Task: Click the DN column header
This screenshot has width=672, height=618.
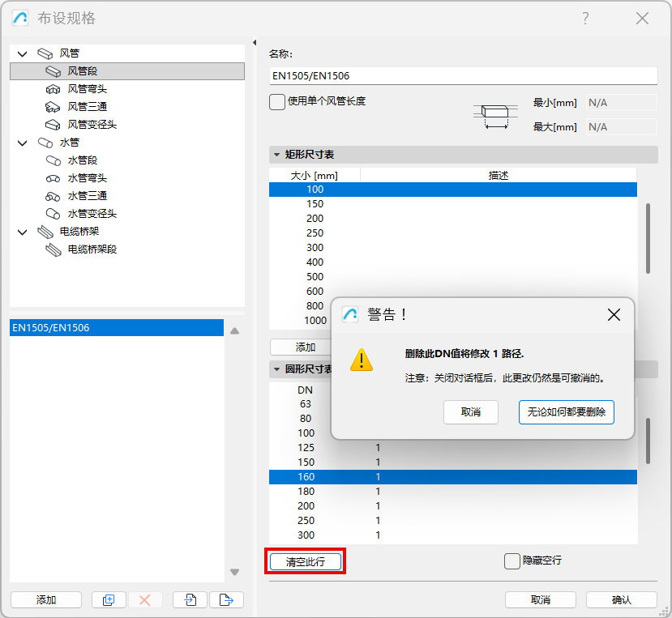Action: click(305, 390)
